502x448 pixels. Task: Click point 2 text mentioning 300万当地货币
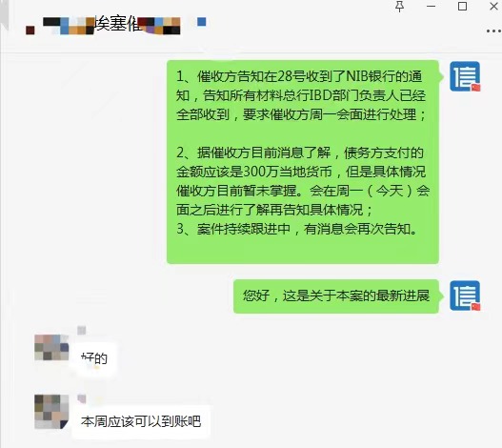point(303,181)
